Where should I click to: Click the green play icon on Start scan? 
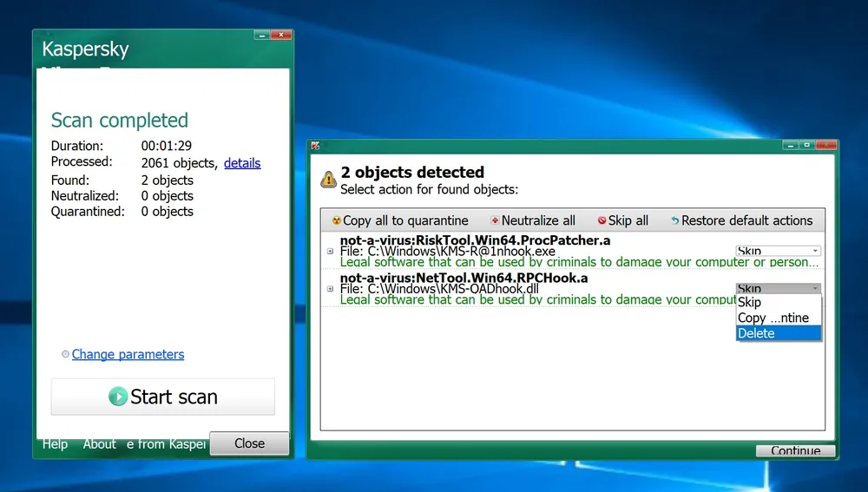coord(118,397)
